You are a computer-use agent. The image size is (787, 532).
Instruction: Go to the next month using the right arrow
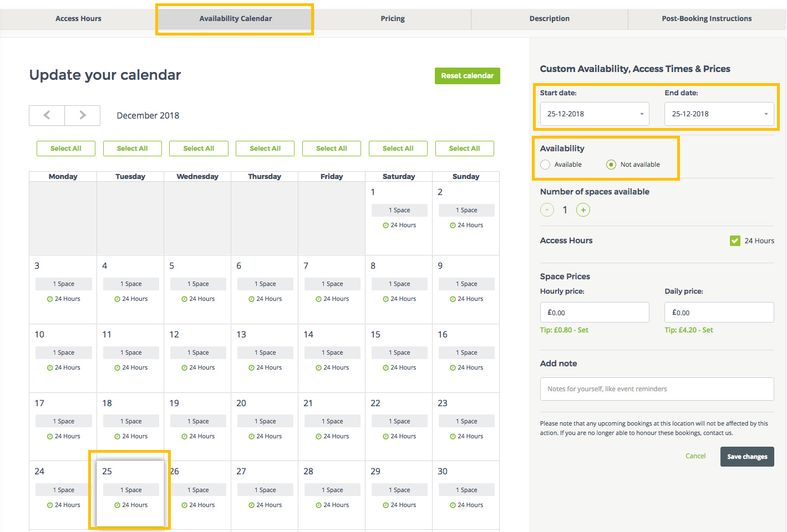(82, 115)
